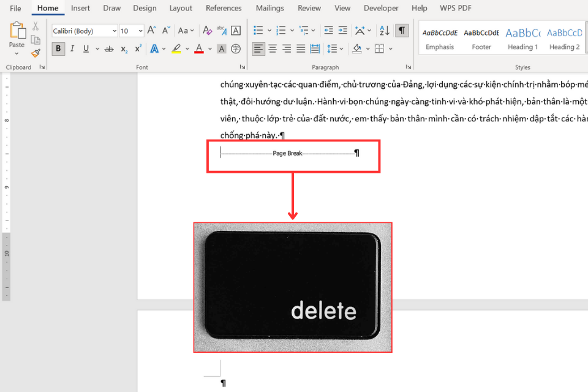Center-align the paragraph
The height and width of the screenshot is (392, 588).
click(273, 49)
